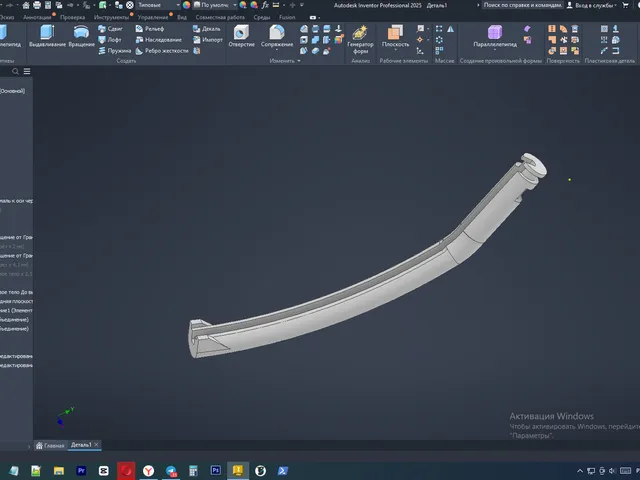640x480 pixels.
Task: Open Premiere Pro from the taskbar
Action: [81, 471]
